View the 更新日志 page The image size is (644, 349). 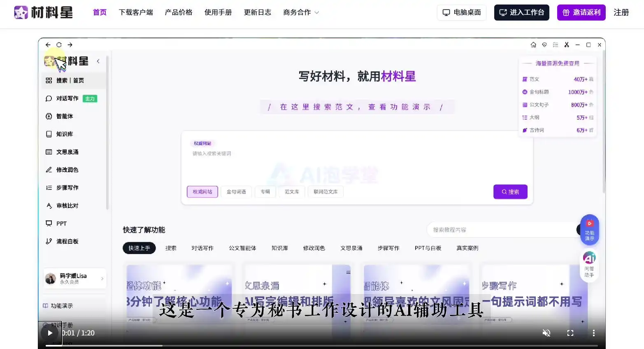(x=258, y=12)
